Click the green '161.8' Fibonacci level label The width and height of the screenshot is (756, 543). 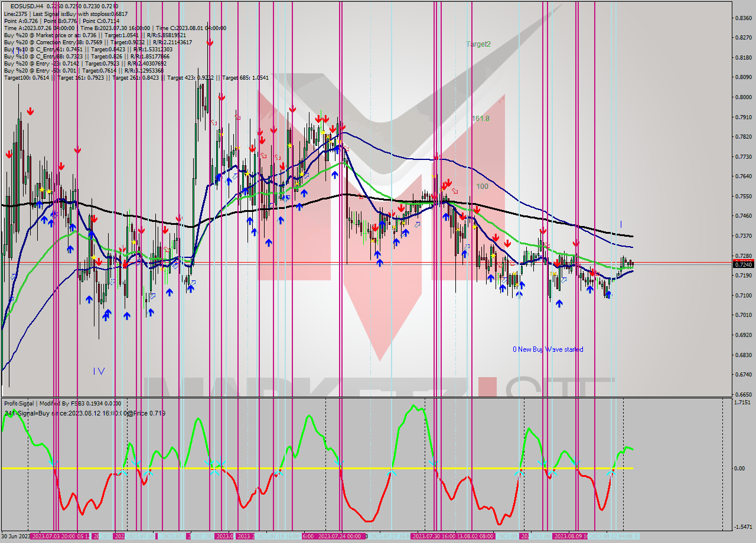point(480,119)
